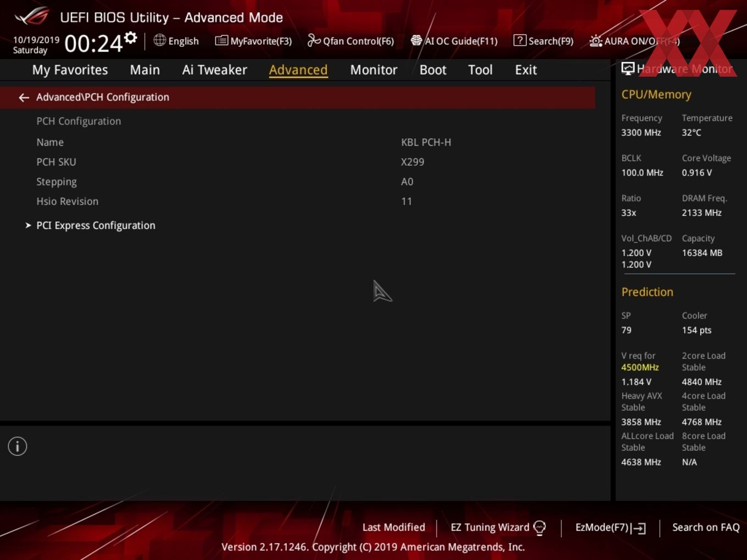Viewport: 747px width, 560px height.
Task: Click Advanced\PCH Configuration breadcrumb text
Action: (103, 97)
